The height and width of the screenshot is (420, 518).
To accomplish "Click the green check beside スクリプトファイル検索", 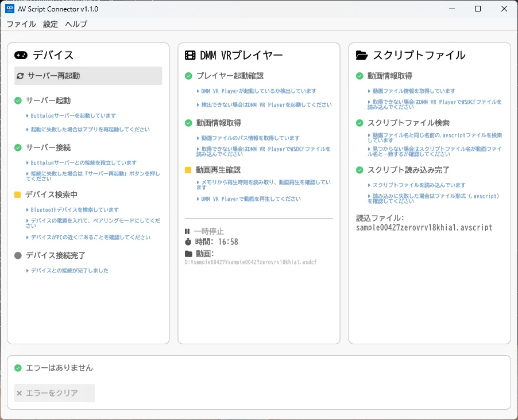I will pos(359,123).
